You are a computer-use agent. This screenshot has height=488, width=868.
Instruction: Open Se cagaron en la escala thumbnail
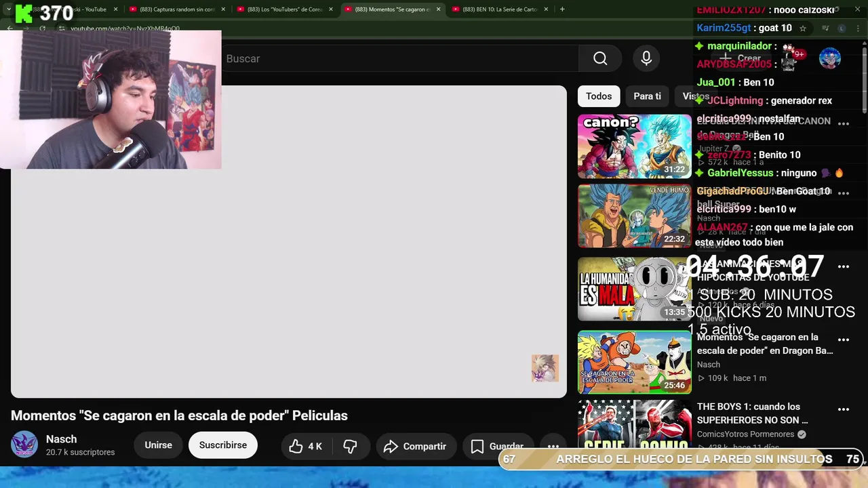[635, 362]
